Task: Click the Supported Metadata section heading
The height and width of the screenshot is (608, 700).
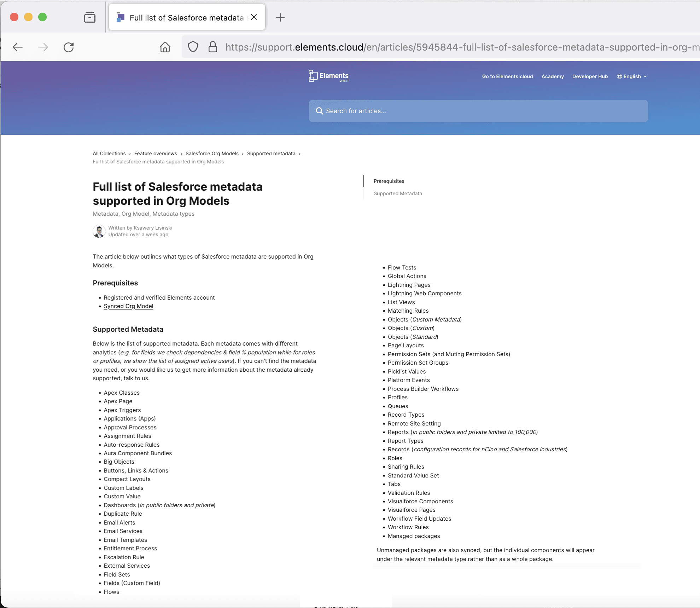Action: (128, 329)
